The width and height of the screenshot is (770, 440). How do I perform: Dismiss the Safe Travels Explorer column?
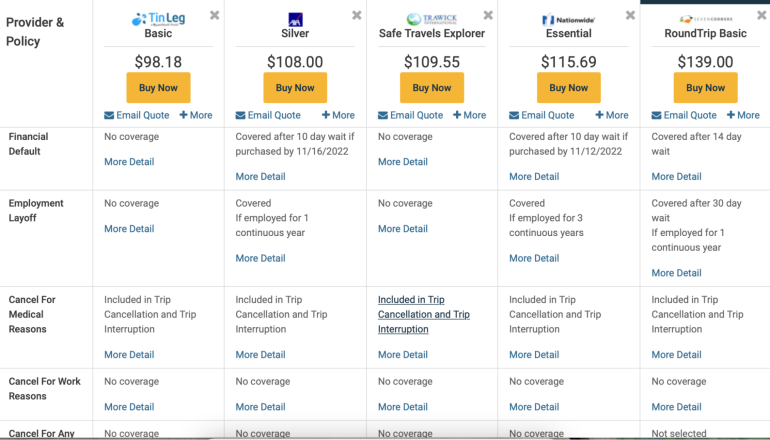[488, 15]
